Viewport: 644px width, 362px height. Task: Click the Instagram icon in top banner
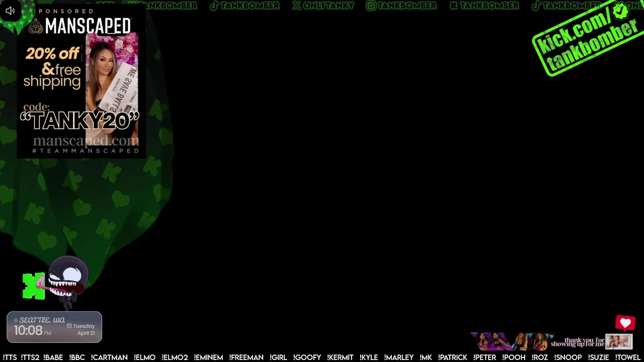pos(371,6)
